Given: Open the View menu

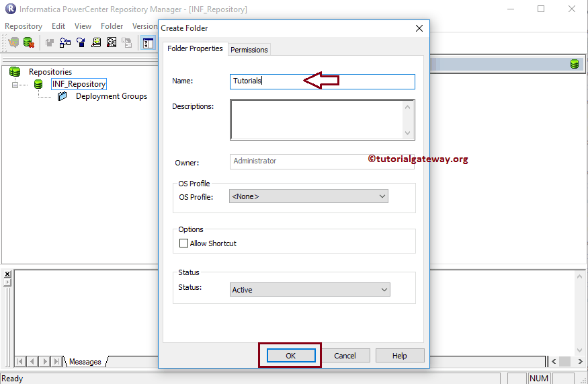Looking at the screenshot, I should [x=83, y=26].
